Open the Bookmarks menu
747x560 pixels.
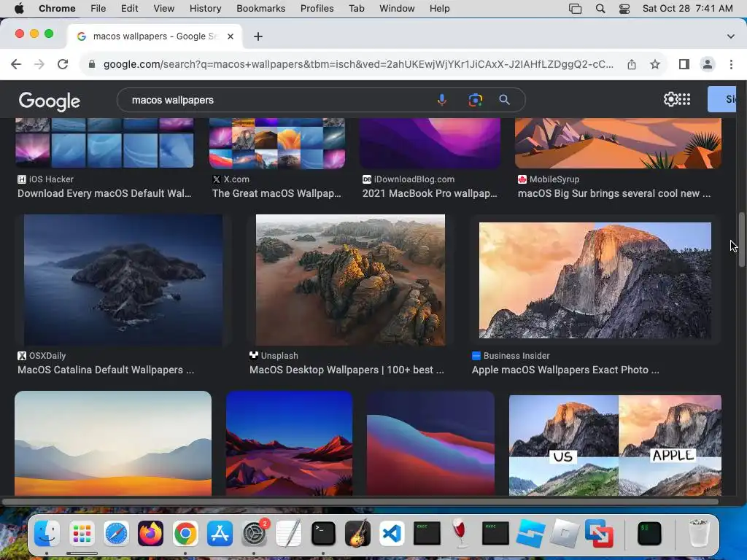pos(261,9)
